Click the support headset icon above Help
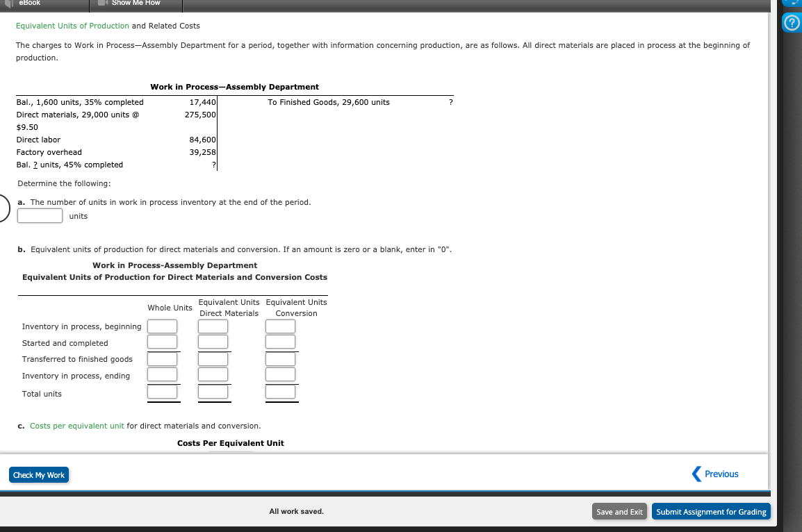The image size is (802, 532). (x=792, y=3)
